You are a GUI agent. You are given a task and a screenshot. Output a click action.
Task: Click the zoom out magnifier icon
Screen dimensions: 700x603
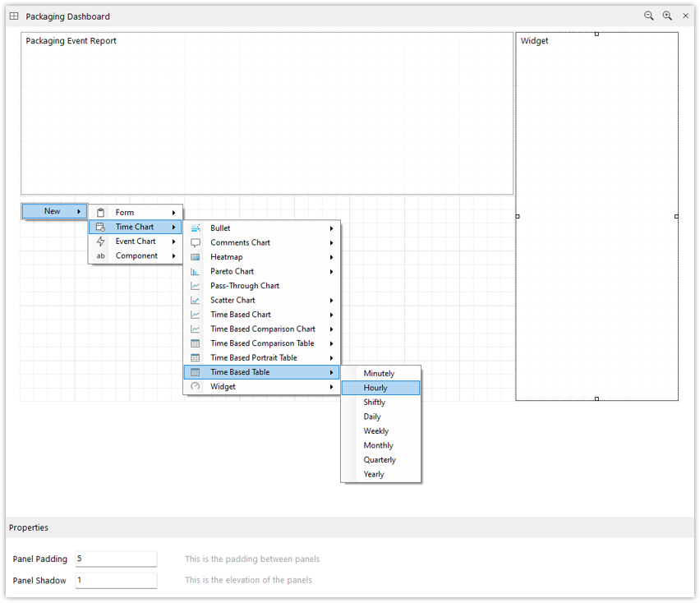[x=649, y=16]
